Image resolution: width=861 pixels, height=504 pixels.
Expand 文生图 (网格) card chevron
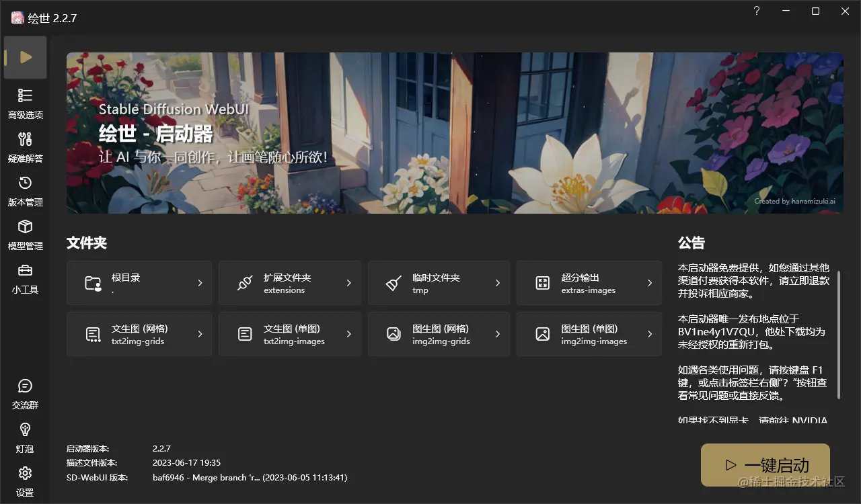pyautogui.click(x=200, y=333)
